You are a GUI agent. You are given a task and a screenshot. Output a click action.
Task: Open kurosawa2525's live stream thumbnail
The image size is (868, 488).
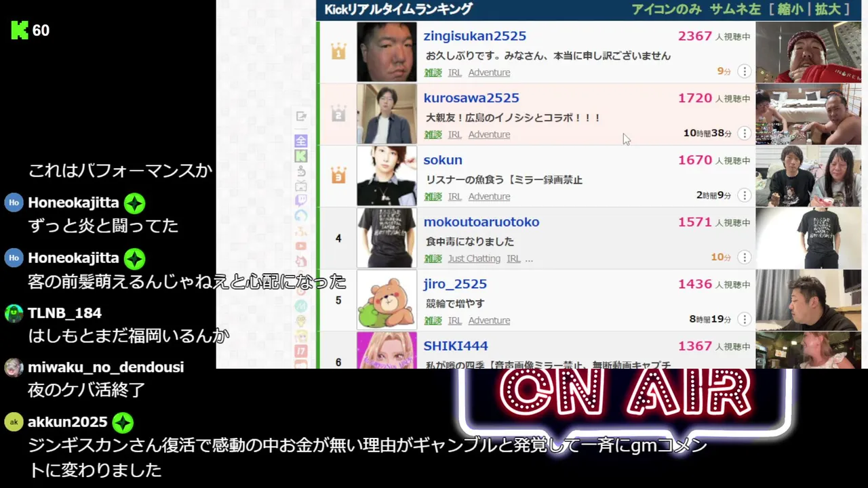[808, 114]
